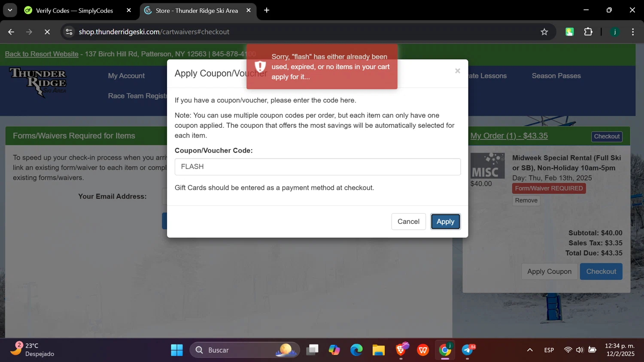Click the Apply button in coupon dialog
Screen dimensions: 644x362
tap(445, 222)
